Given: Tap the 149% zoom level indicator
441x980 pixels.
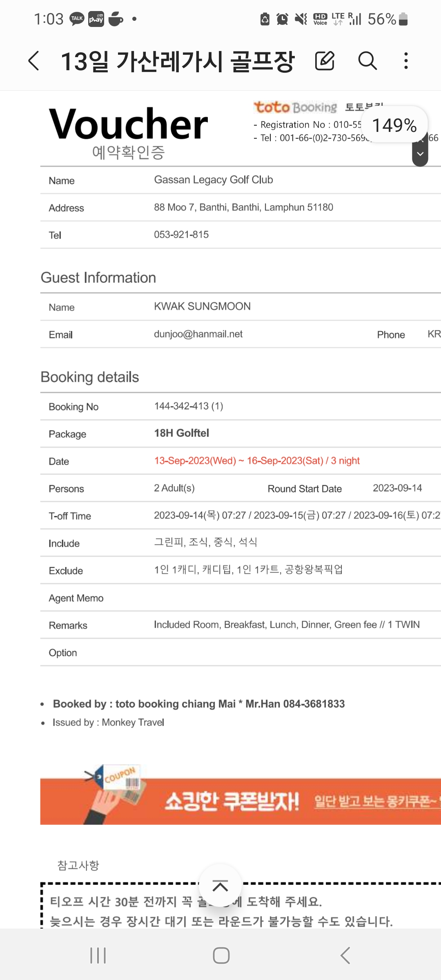Looking at the screenshot, I should click(x=394, y=125).
